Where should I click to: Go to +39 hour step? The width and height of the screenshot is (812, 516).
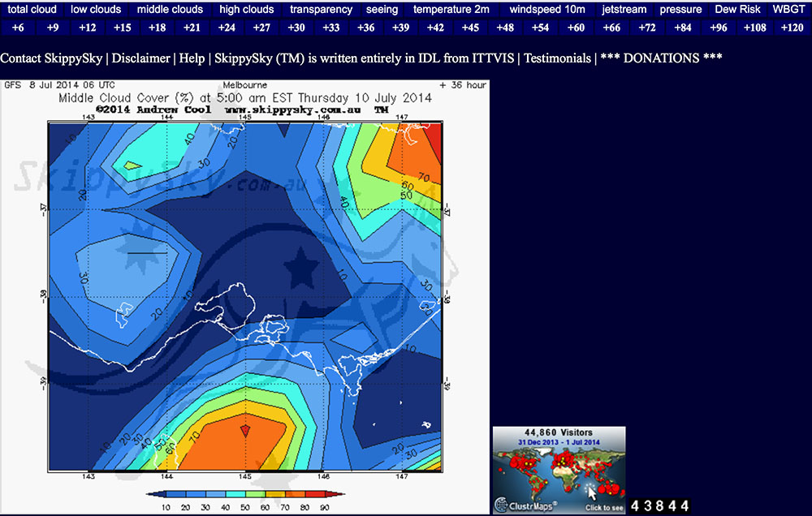400,28
